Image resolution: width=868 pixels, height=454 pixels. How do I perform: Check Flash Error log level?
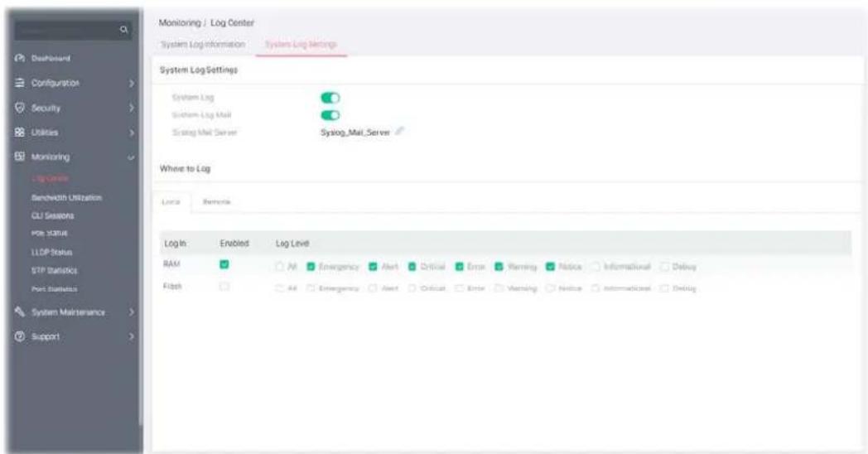(x=460, y=288)
